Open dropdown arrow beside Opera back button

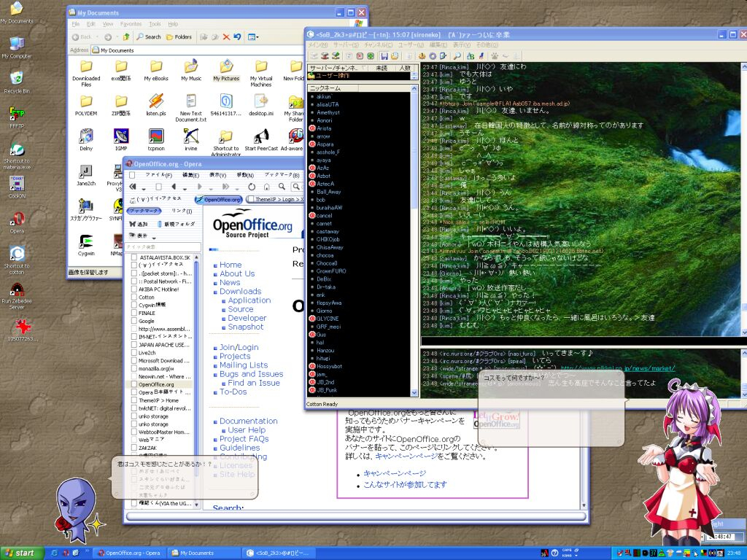click(x=185, y=188)
